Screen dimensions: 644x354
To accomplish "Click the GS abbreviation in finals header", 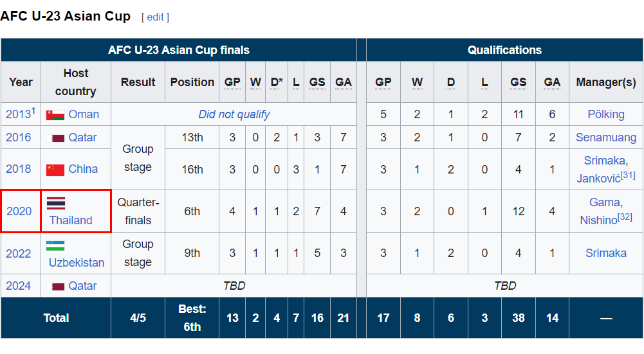I will 317,82.
